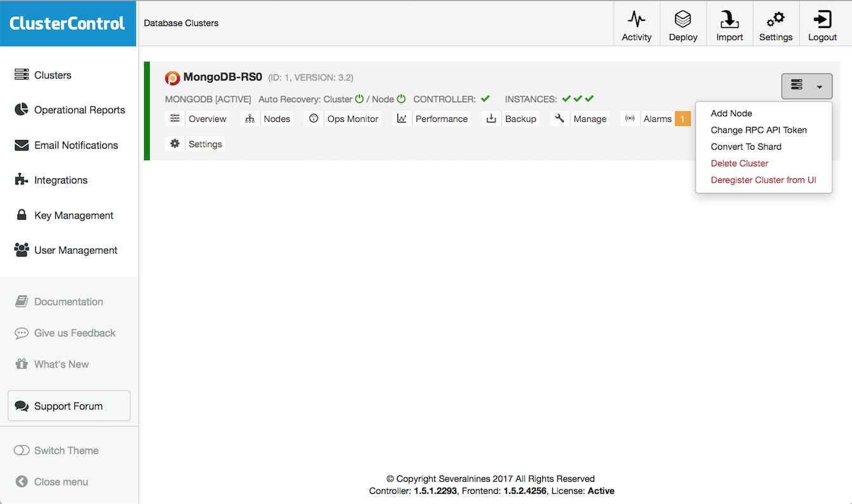Click the Clusters sidebar icon
The image size is (852, 504).
point(22,75)
